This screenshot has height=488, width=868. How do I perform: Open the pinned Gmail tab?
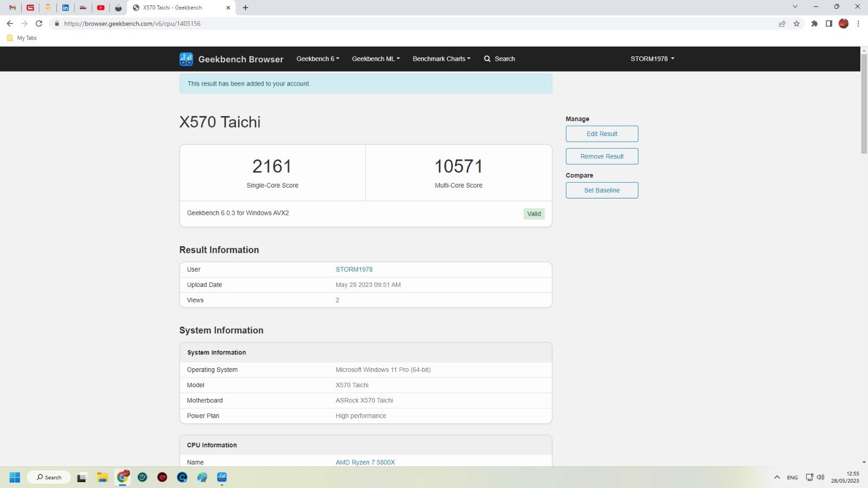point(12,8)
